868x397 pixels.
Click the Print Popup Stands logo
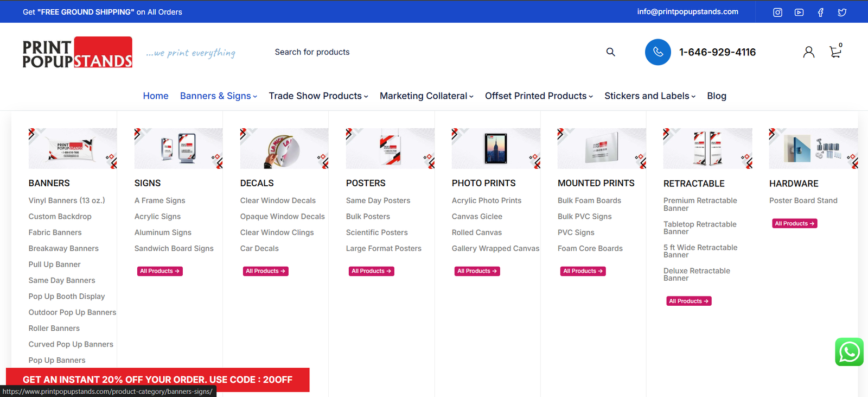(x=78, y=53)
